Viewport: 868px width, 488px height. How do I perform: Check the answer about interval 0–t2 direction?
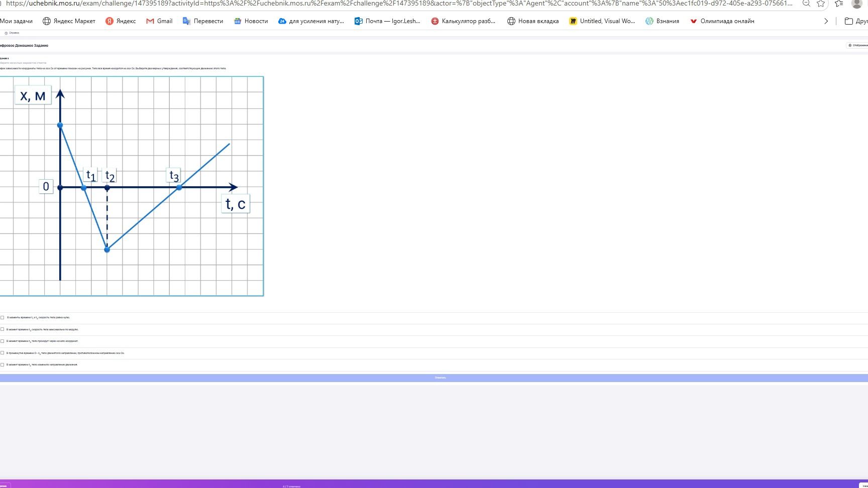coord(2,353)
